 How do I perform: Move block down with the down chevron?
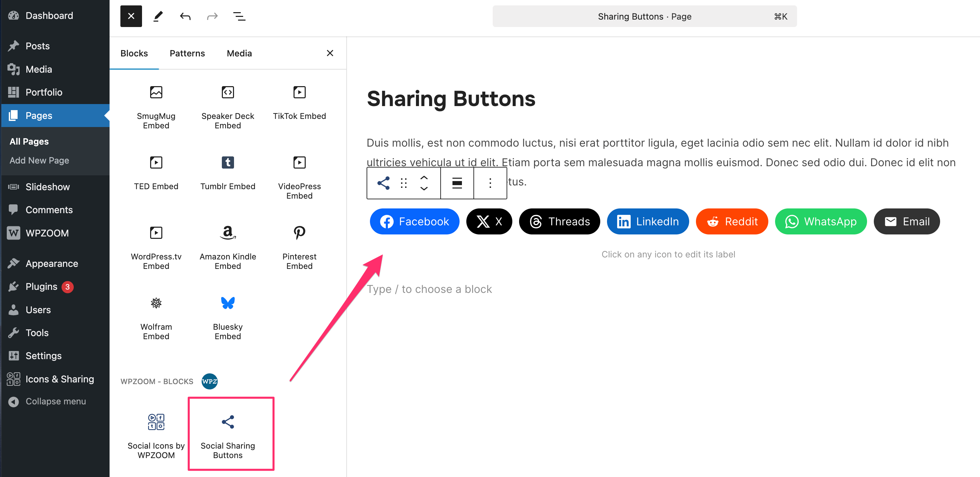[x=424, y=189]
